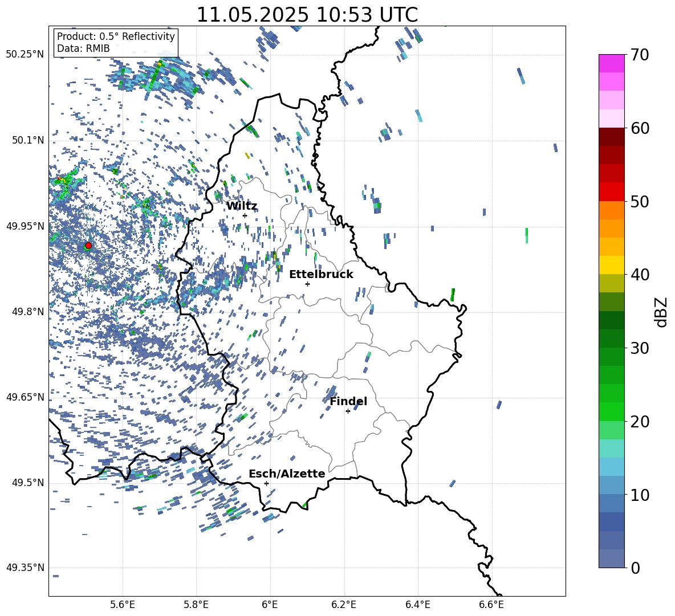The height and width of the screenshot is (616, 675).
Task: Click the Ettelbruck station cross marker
Action: click(307, 284)
